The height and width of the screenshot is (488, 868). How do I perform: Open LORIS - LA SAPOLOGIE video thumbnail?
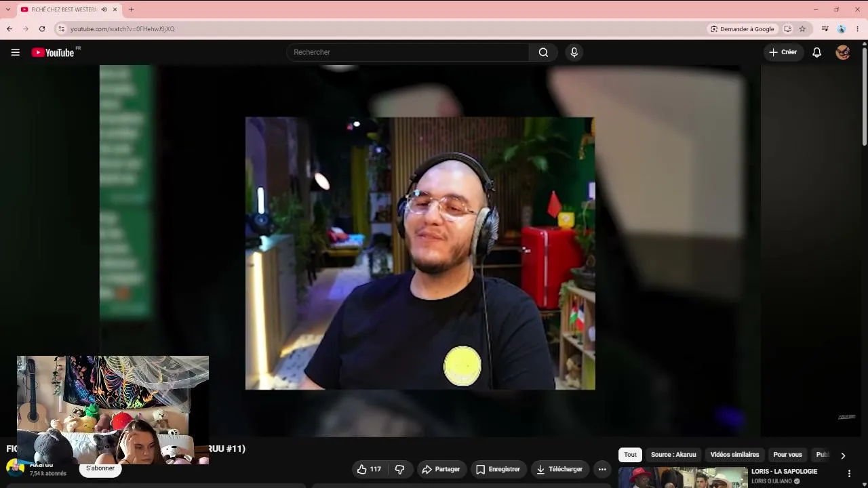[x=683, y=478]
